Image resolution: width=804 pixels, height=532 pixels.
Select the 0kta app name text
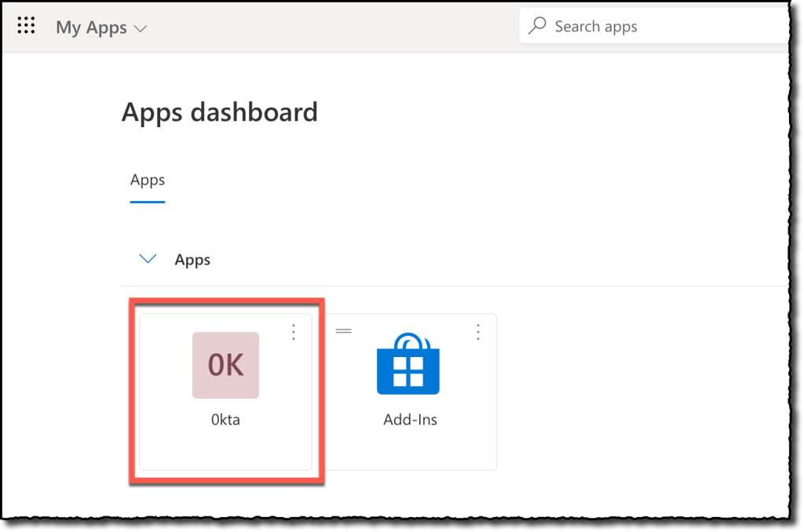225,419
